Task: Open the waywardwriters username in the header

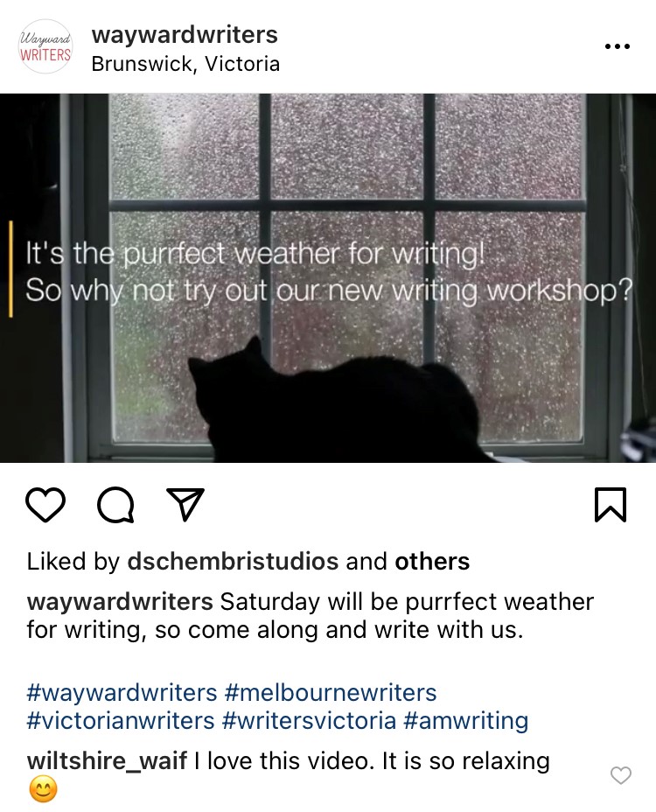Action: pyautogui.click(x=185, y=35)
